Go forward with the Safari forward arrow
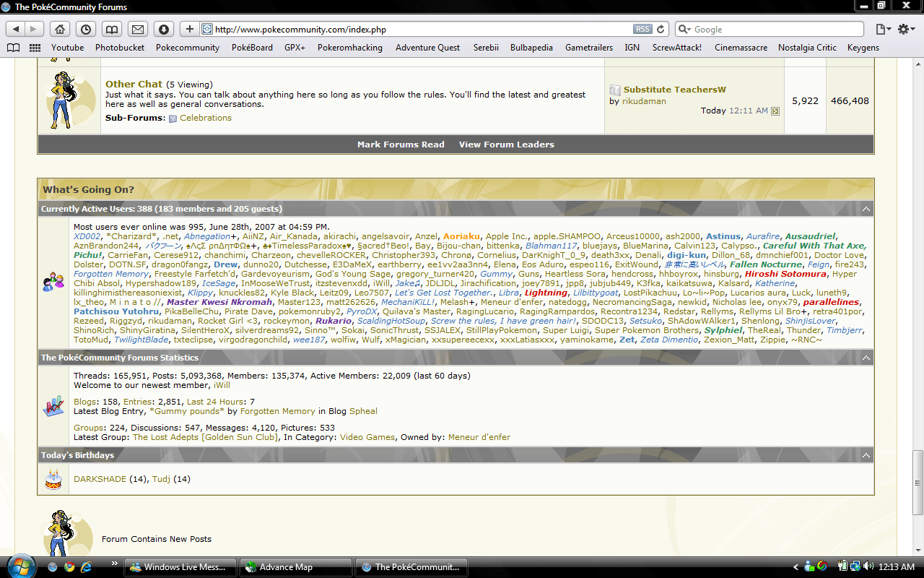The height and width of the screenshot is (578, 924). [x=35, y=29]
